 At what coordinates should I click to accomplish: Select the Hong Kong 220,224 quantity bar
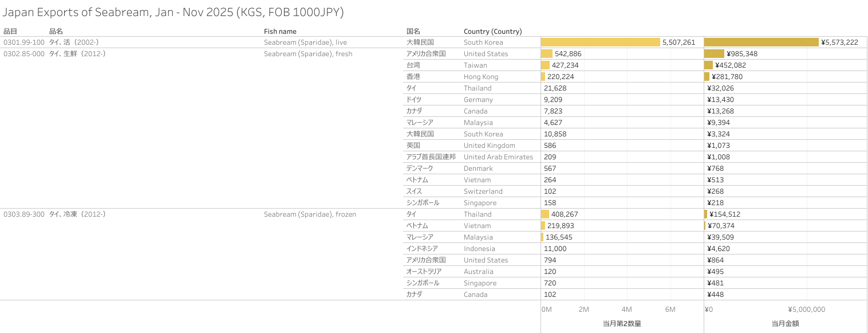(543, 77)
